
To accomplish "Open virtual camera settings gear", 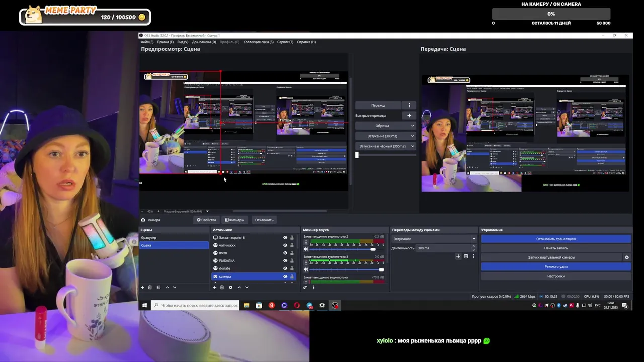I will 627,257.
